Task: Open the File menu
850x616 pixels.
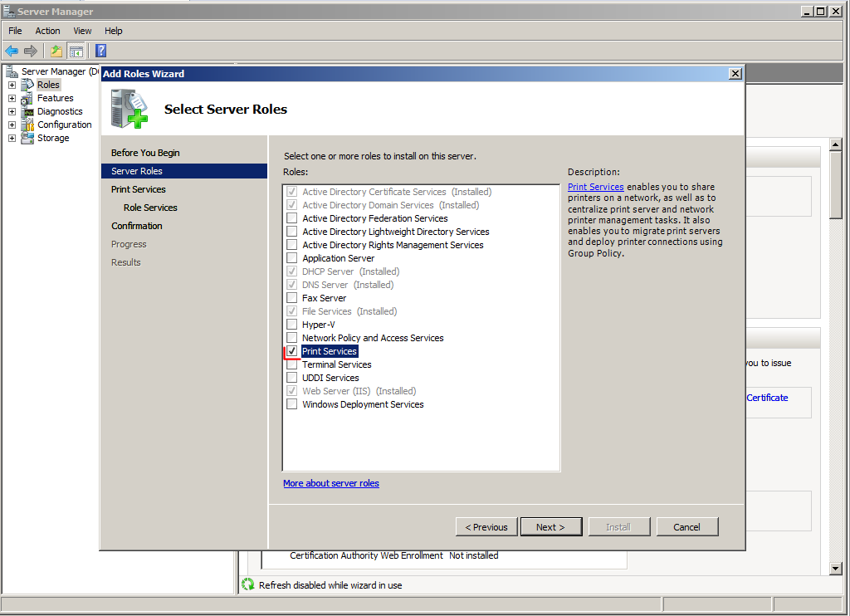Action: coord(15,31)
